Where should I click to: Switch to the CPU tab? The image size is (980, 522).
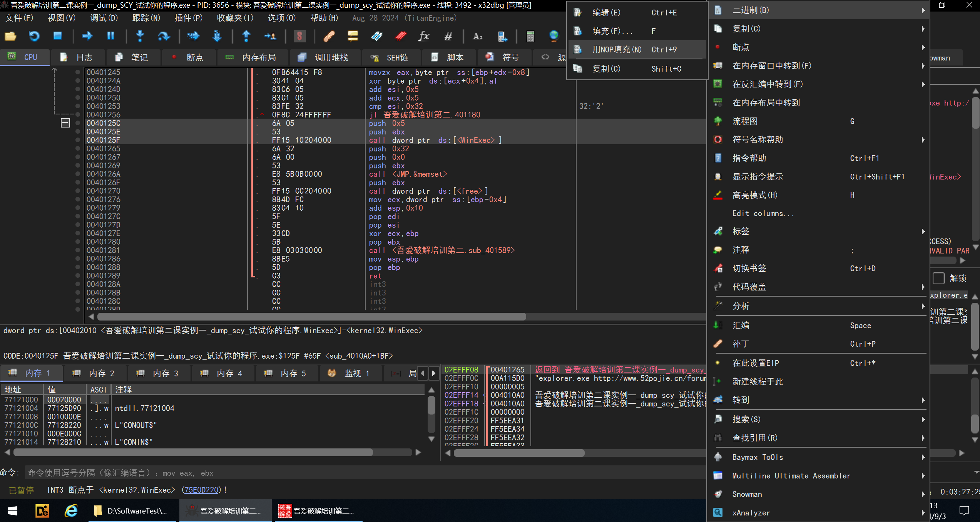pyautogui.click(x=24, y=57)
